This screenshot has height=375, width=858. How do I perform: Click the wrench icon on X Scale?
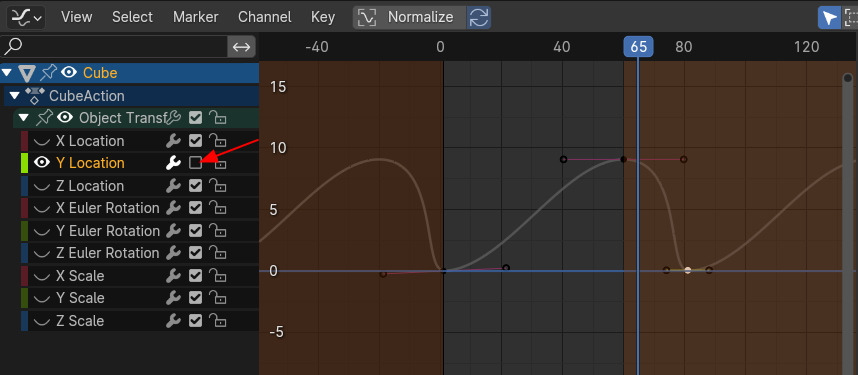click(173, 275)
